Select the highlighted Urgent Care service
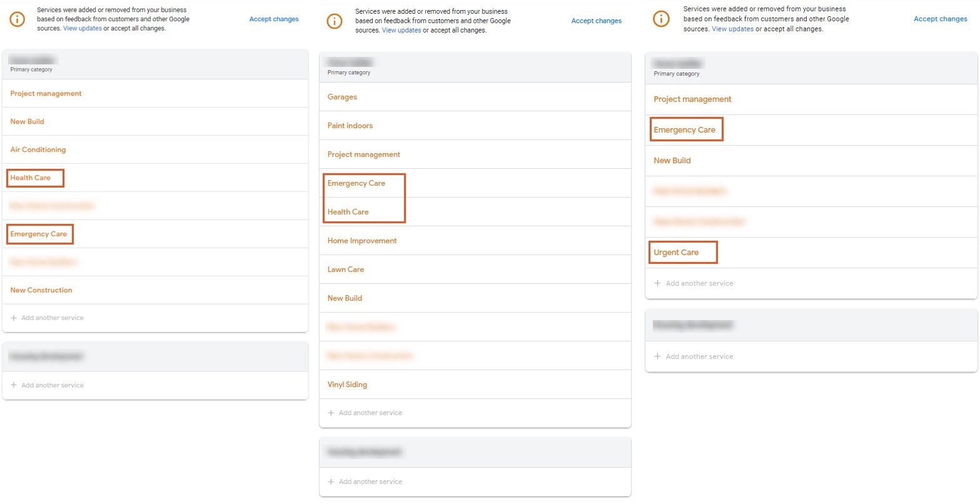The image size is (980, 504). (x=676, y=253)
